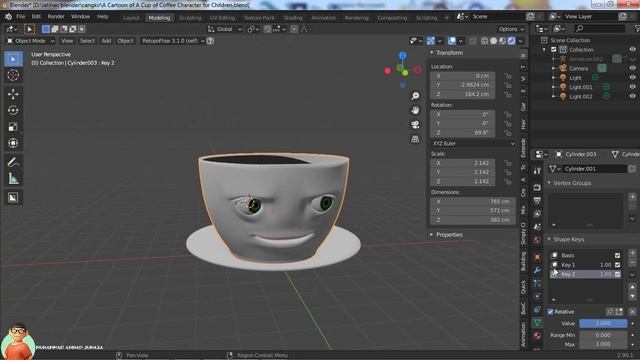640x360 pixels.
Task: Open the Object Mode dropdown
Action: pos(31,41)
